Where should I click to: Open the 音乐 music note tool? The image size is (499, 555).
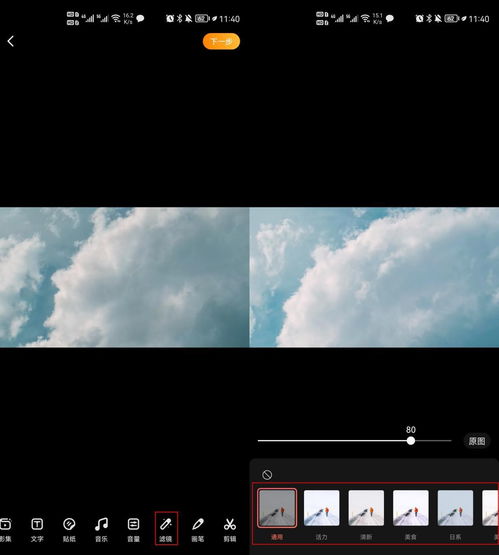click(x=101, y=530)
